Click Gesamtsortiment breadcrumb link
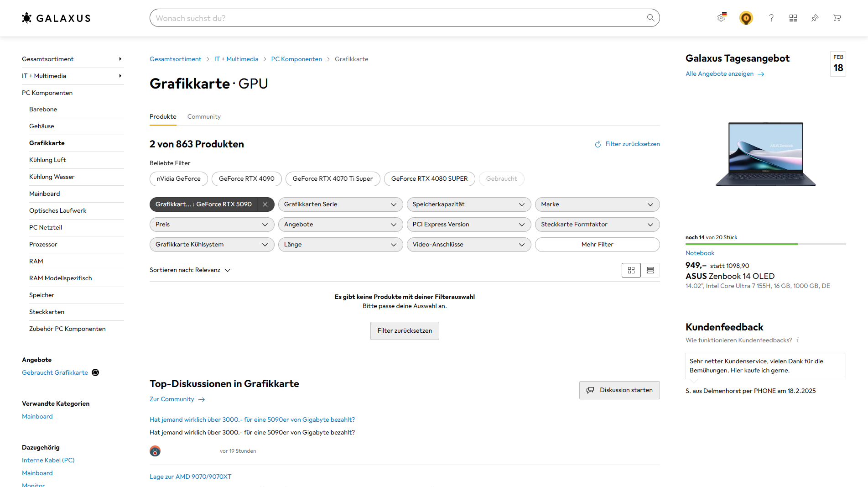This screenshot has height=487, width=868. [x=176, y=59]
